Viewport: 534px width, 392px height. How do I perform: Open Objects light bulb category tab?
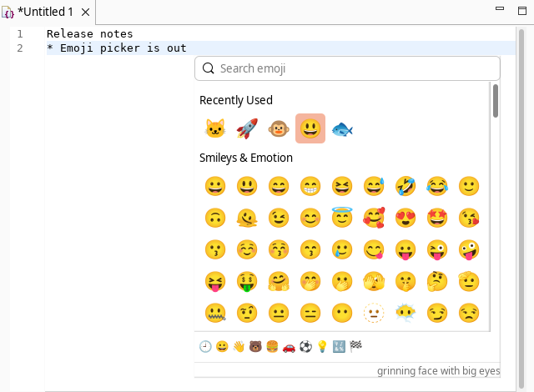322,347
